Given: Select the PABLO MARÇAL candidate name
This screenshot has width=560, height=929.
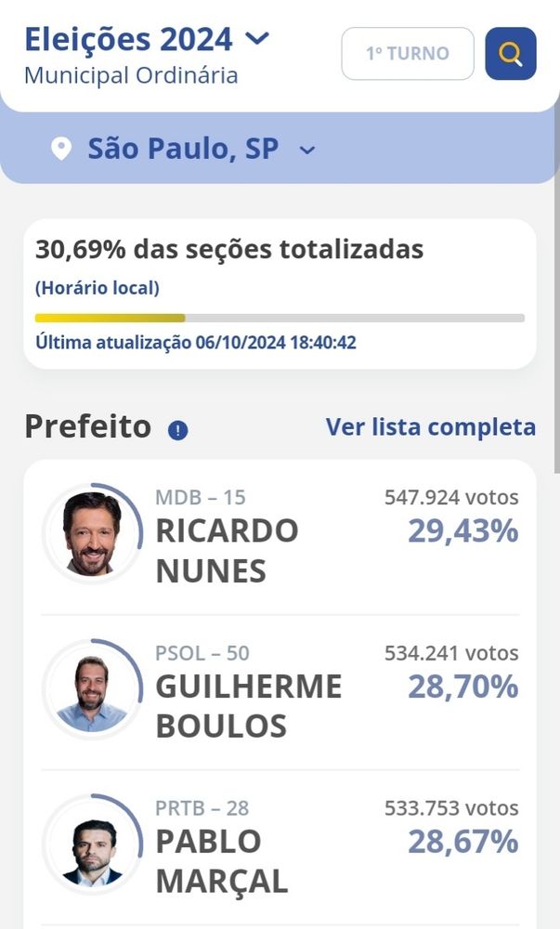Looking at the screenshot, I should pyautogui.click(x=221, y=861).
